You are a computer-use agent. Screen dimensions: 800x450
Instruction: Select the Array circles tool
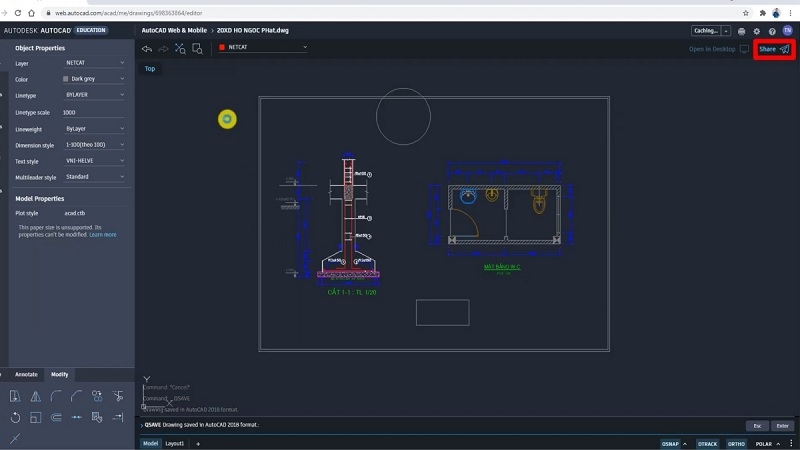(97, 396)
